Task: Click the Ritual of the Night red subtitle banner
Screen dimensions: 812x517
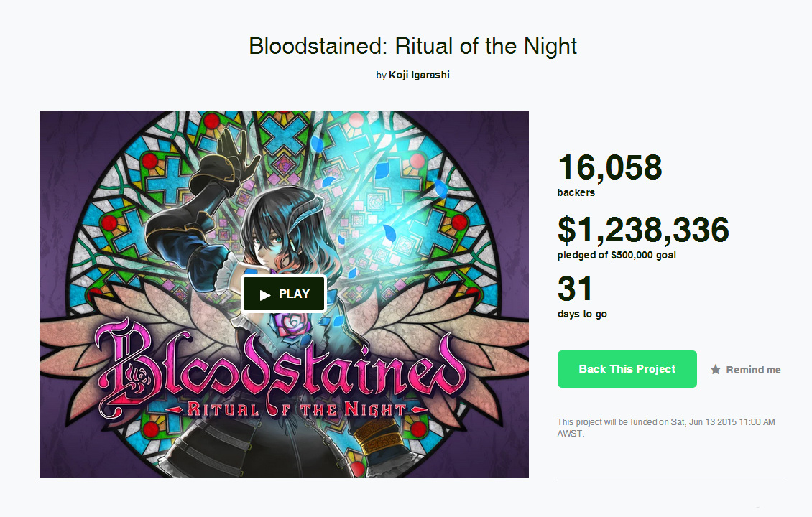Action: coord(285,410)
